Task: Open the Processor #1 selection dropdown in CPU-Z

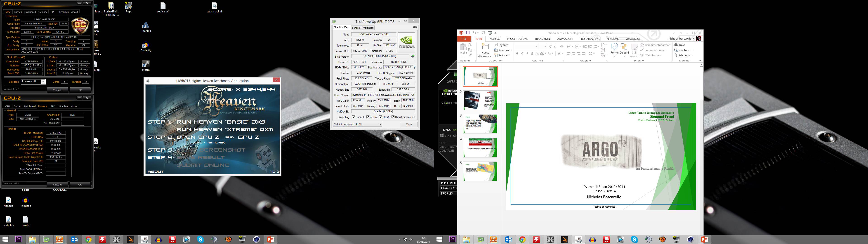Action: 33,82
